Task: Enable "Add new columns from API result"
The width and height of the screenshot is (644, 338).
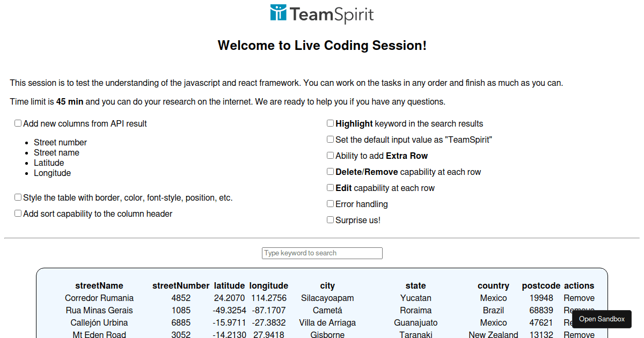Action: coord(18,123)
